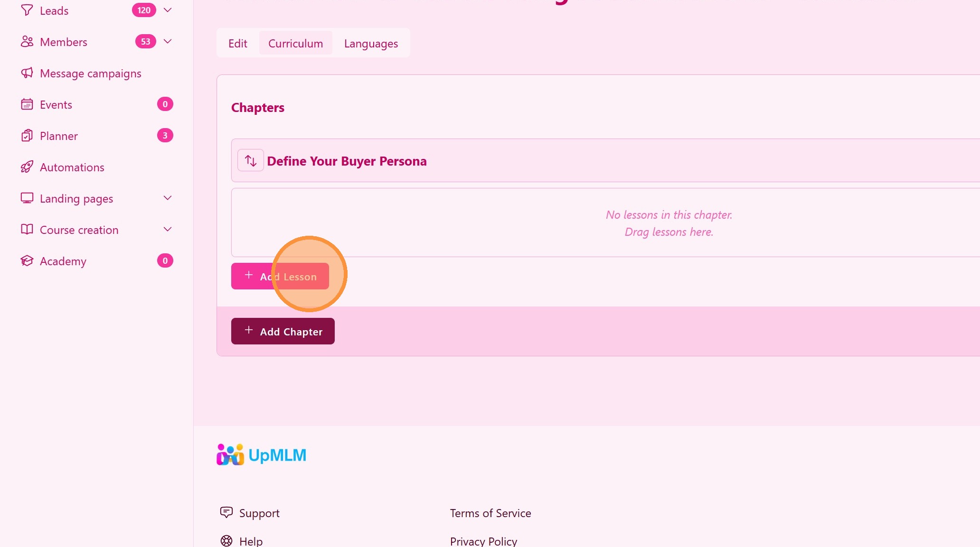Click the Leads funnel icon

pos(27,10)
